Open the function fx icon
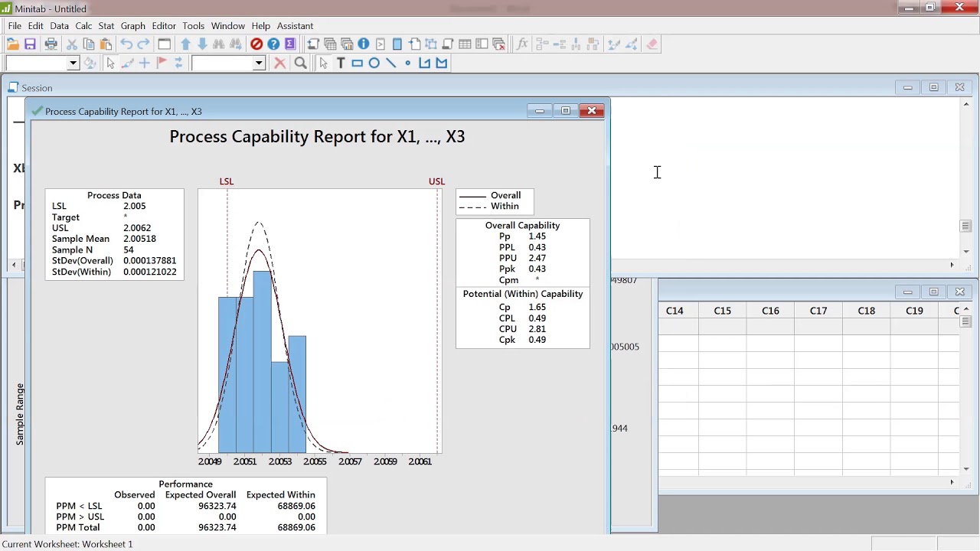The width and height of the screenshot is (980, 551). point(522,44)
